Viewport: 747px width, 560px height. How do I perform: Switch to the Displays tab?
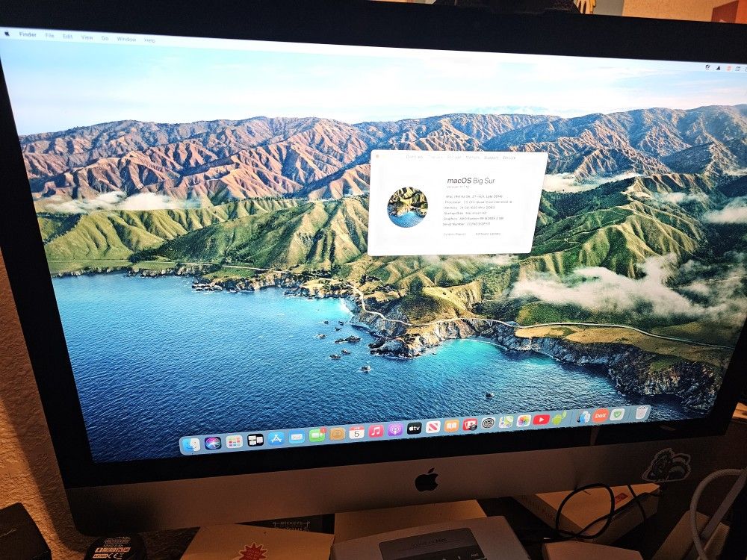pos(434,158)
